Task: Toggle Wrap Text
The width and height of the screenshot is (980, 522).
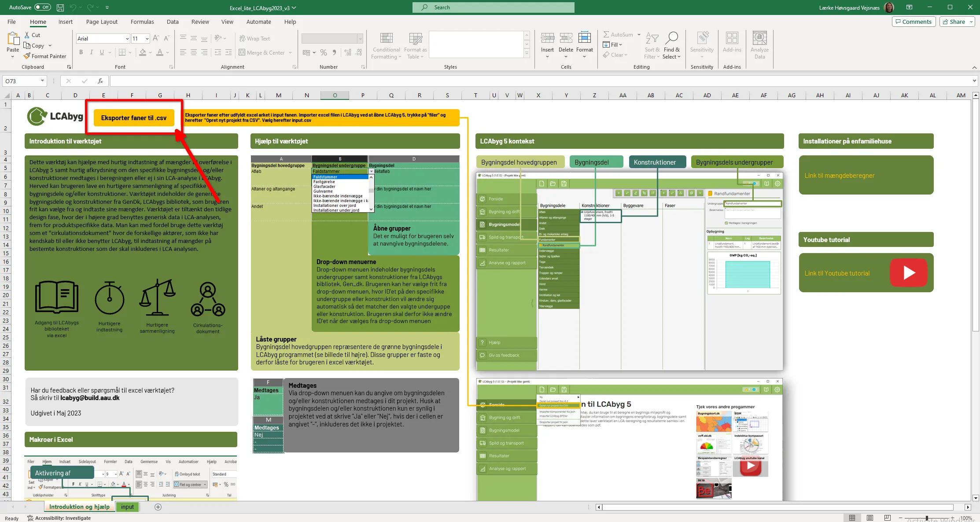Action: click(x=255, y=38)
